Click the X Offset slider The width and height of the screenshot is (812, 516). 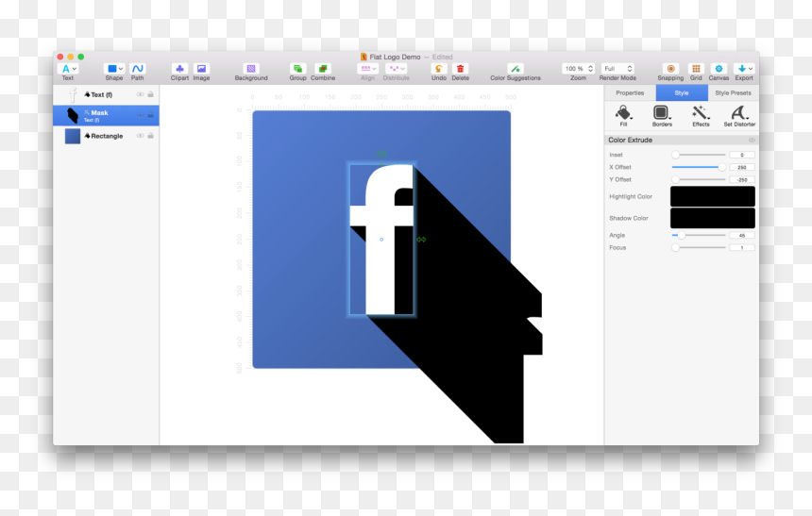point(699,167)
